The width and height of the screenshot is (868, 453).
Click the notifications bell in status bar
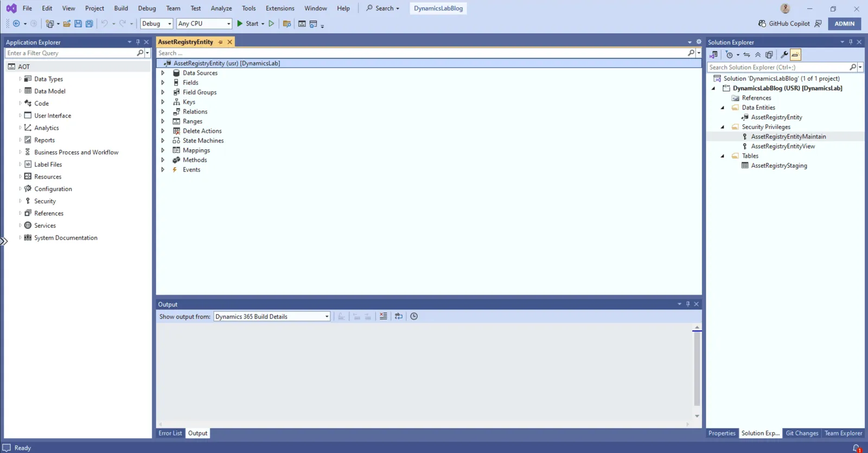click(x=857, y=448)
